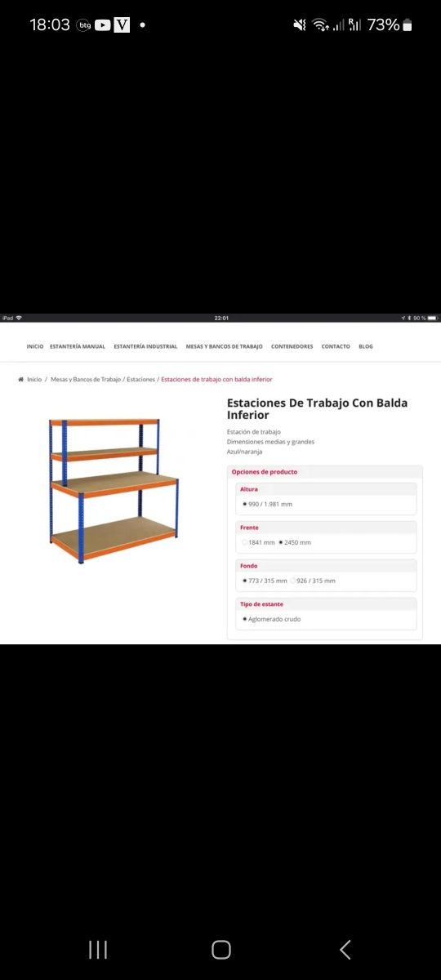The height and width of the screenshot is (980, 441).
Task: Select the 2450 mm Frente option
Action: [295, 542]
